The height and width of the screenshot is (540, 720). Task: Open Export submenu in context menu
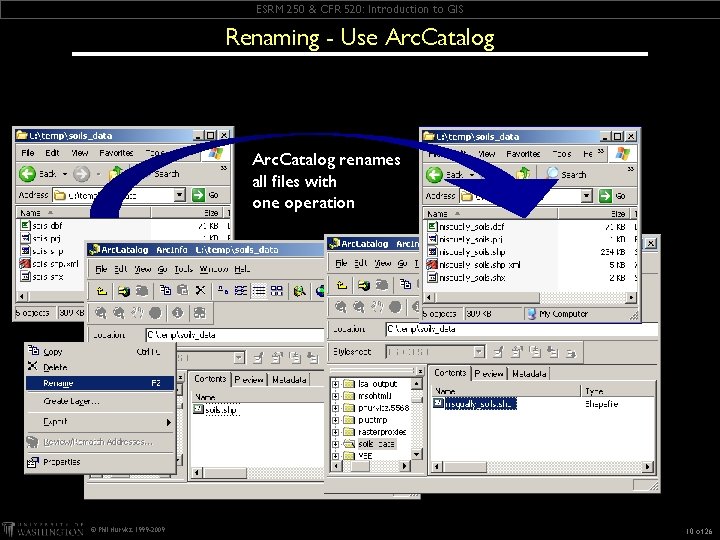coord(100,422)
